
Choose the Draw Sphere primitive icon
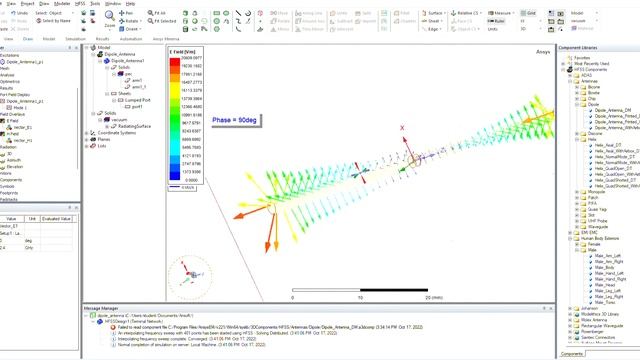tap(195, 21)
